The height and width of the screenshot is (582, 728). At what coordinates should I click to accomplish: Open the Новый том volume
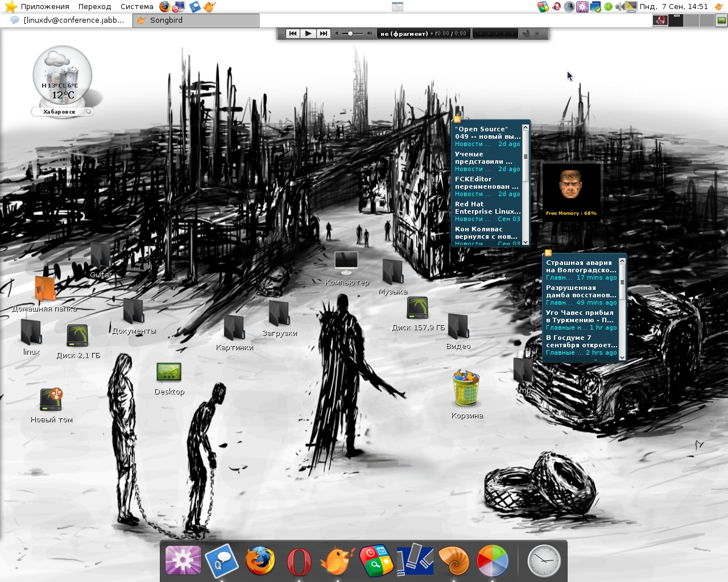tap(51, 405)
